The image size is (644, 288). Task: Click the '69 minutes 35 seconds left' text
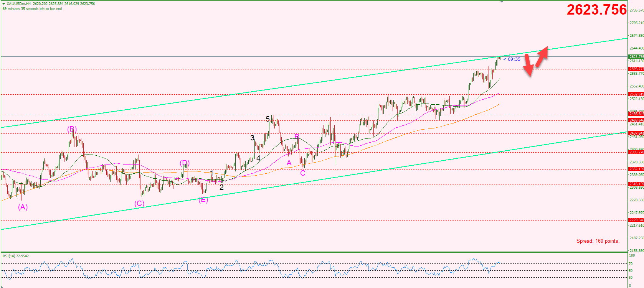32,9
